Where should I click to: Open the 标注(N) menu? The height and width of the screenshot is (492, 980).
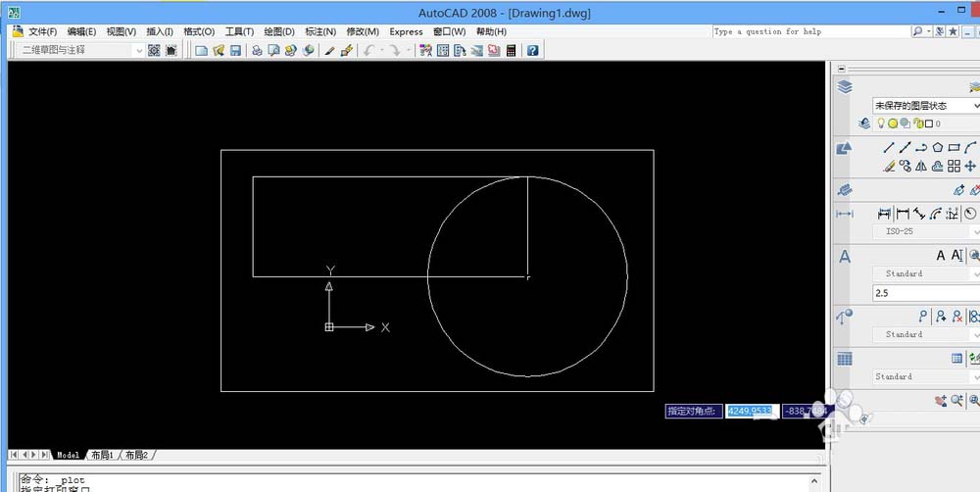tap(320, 31)
